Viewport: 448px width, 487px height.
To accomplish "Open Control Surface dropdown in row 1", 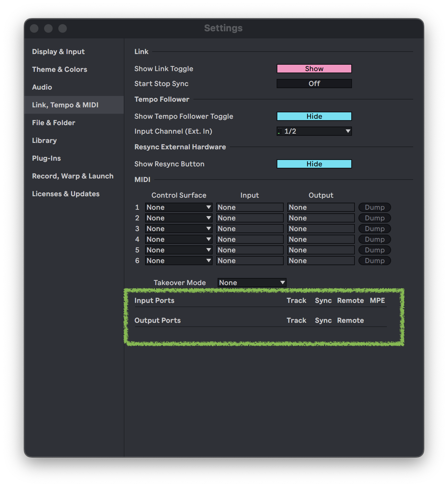I will tap(179, 207).
